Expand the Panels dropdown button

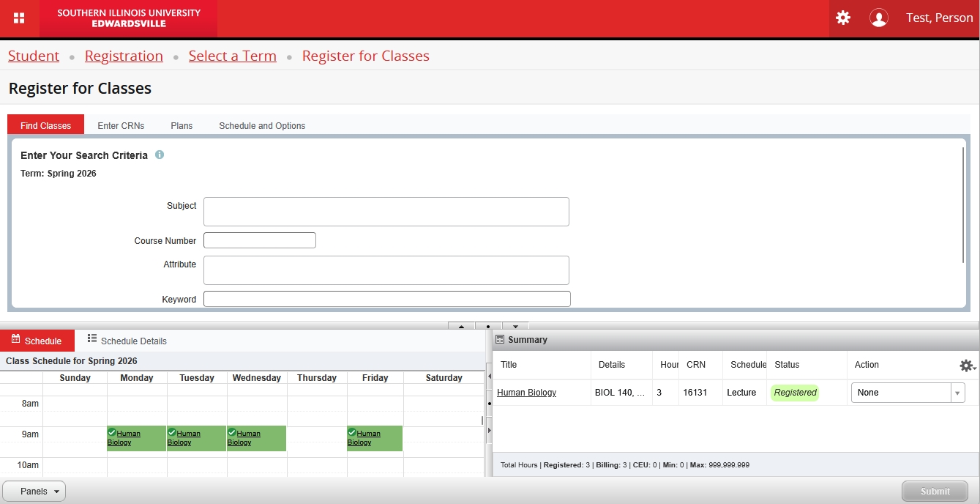pyautogui.click(x=34, y=492)
